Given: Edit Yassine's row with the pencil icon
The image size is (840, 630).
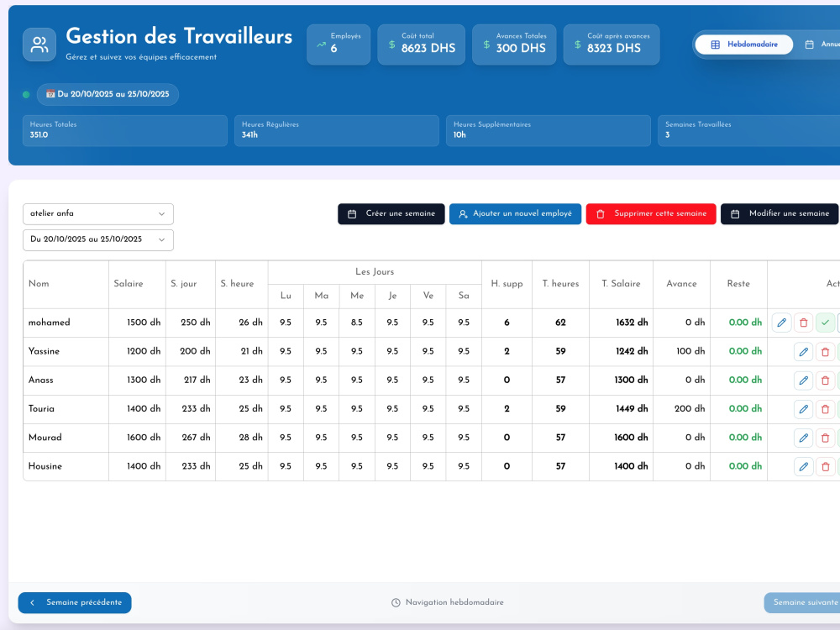Looking at the screenshot, I should pyautogui.click(x=804, y=352).
